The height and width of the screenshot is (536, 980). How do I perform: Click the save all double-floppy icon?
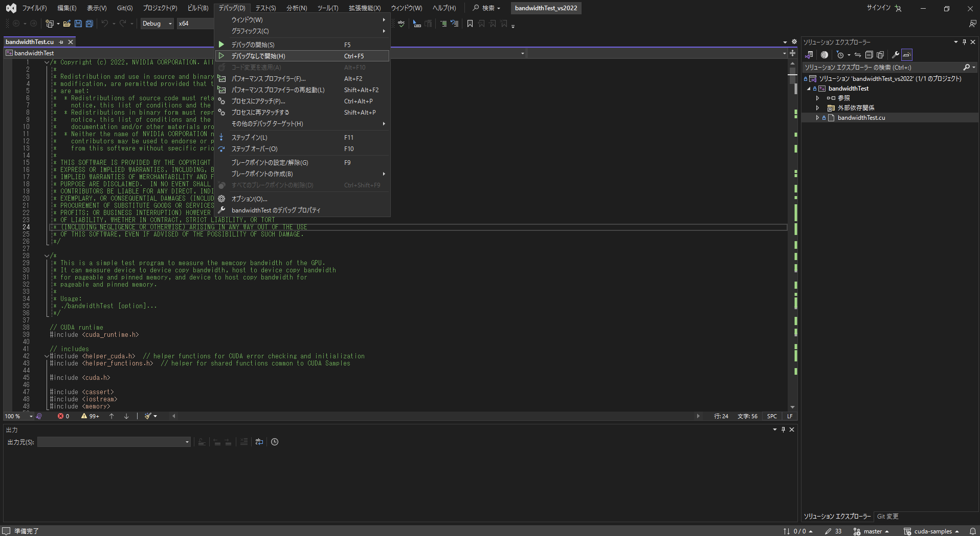(x=90, y=24)
